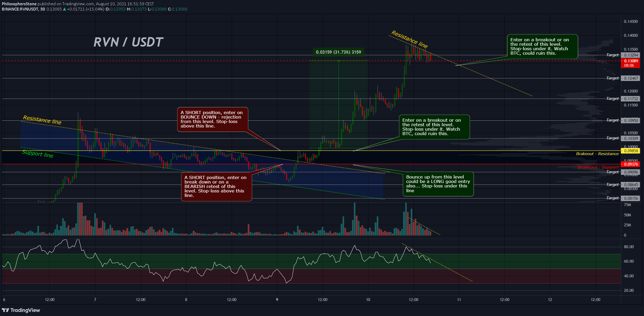
Task: Click the red 0.09376 breakout support label
Action: tap(630, 164)
